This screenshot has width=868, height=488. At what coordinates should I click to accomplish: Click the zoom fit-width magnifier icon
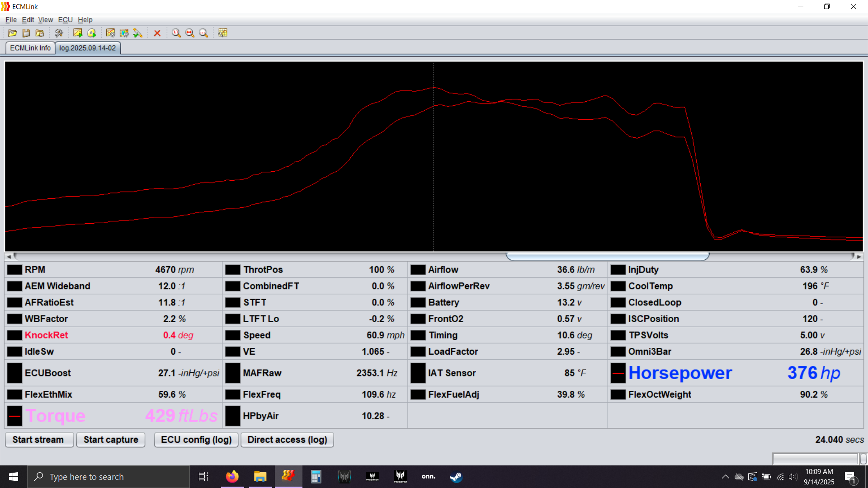pyautogui.click(x=190, y=33)
